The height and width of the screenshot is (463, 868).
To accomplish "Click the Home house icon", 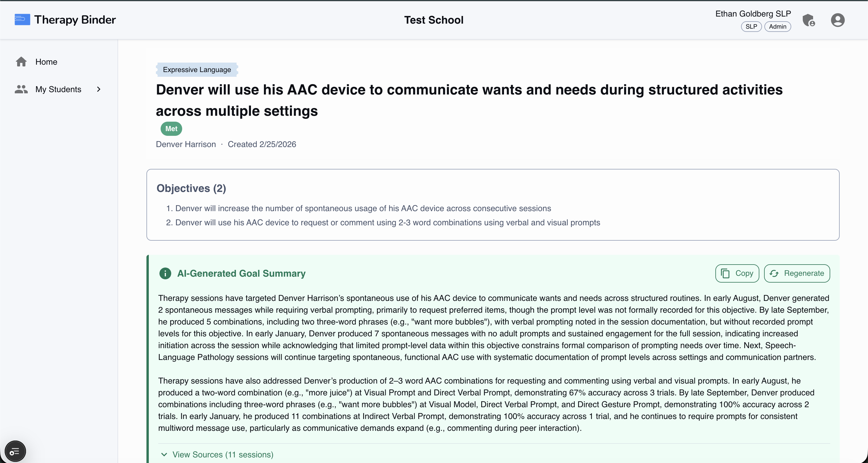I will pos(21,62).
